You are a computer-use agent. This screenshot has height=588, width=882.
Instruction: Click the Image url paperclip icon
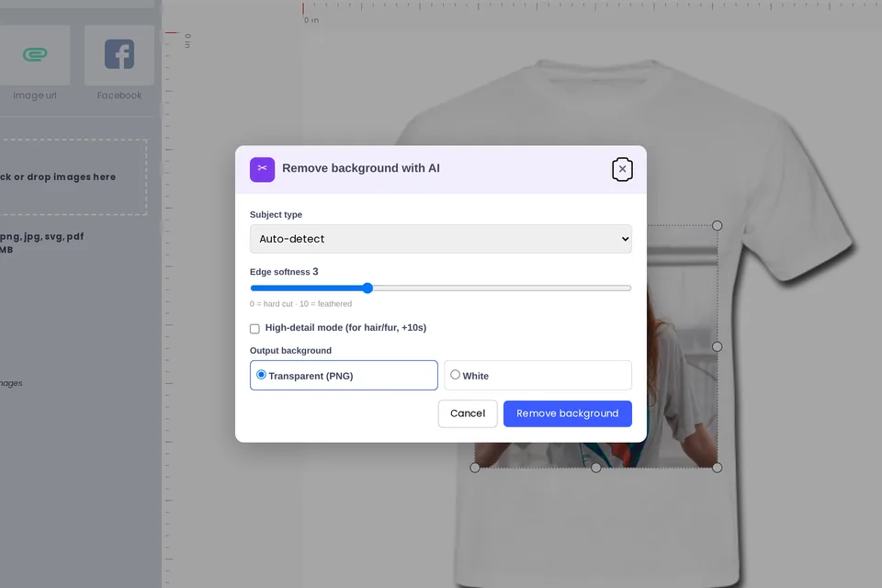(35, 54)
